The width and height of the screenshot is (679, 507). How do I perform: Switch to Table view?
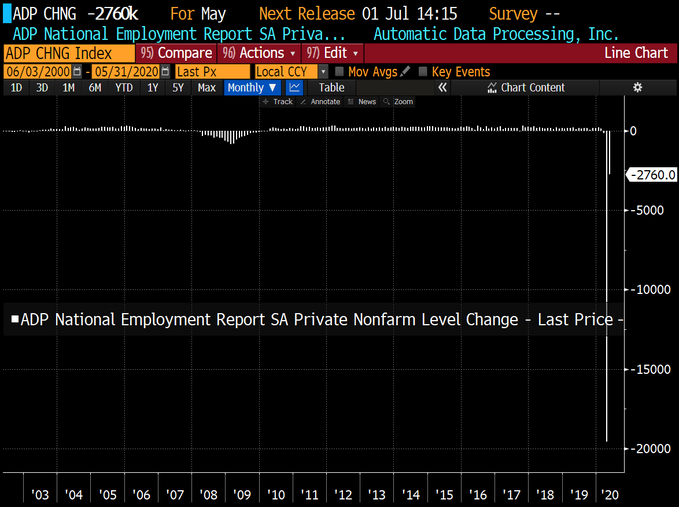click(331, 87)
